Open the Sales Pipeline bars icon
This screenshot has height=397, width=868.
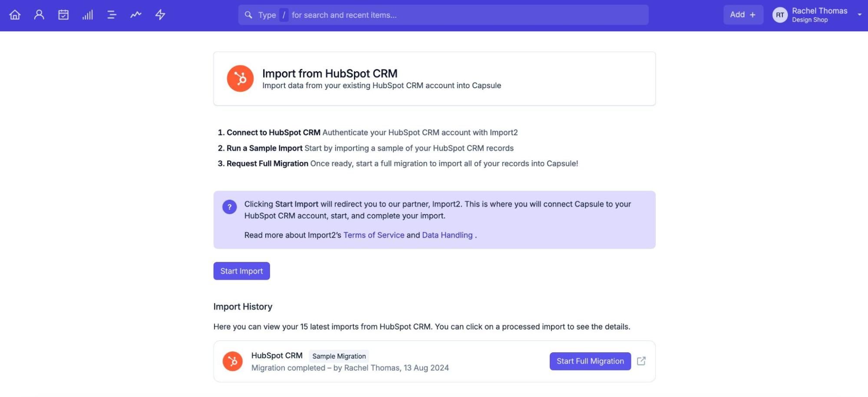point(88,15)
